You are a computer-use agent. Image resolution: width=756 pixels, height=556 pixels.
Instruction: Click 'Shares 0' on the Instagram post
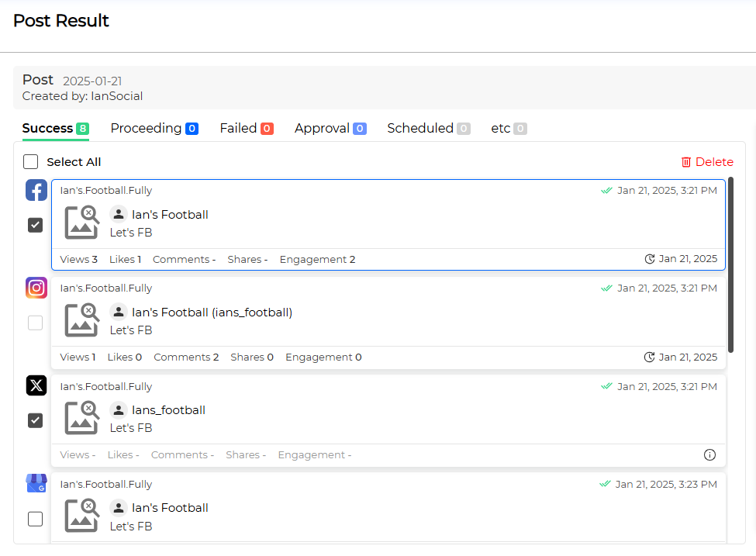[252, 357]
